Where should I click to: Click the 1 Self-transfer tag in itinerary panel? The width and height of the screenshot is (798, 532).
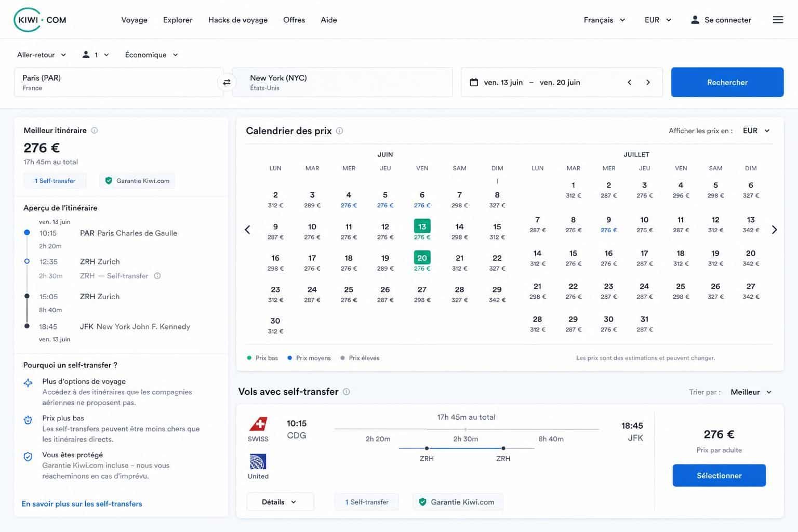click(55, 181)
